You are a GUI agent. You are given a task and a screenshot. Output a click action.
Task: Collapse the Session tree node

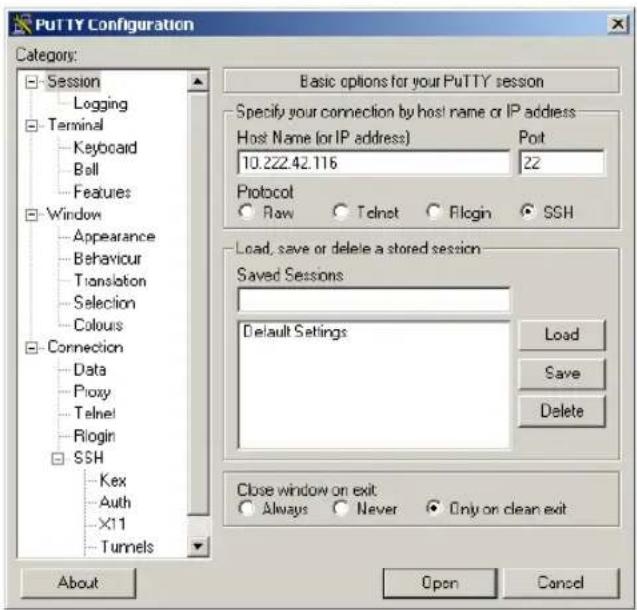coord(31,82)
